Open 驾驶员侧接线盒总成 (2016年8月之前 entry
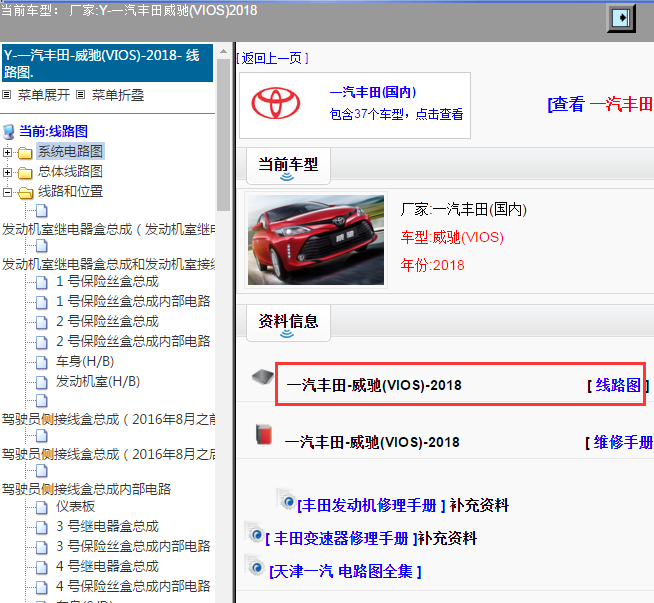Screen dimensions: 654x603 [x=108, y=419]
